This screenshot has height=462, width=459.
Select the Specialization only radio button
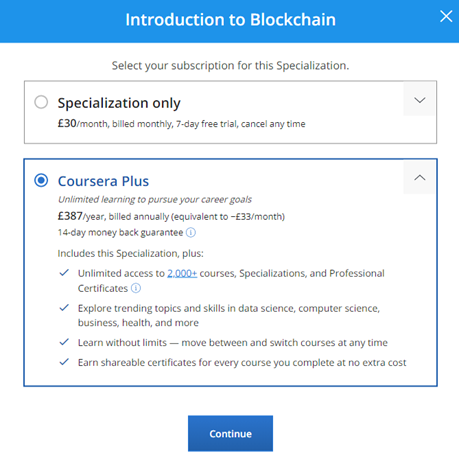pyautogui.click(x=41, y=102)
